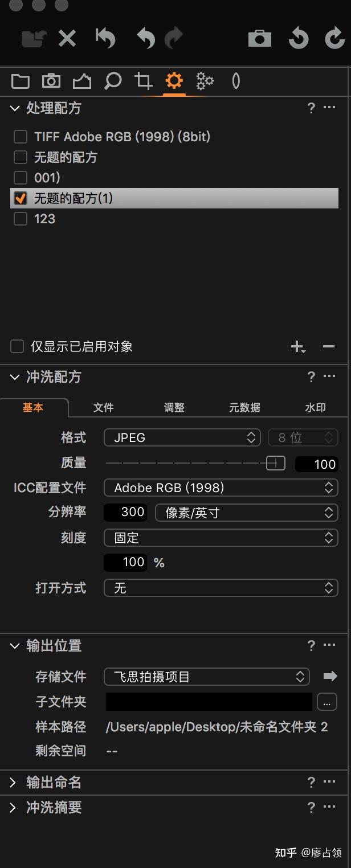
Task: Open the ICC配置文件 Adobe RGB dropdown
Action: click(221, 488)
